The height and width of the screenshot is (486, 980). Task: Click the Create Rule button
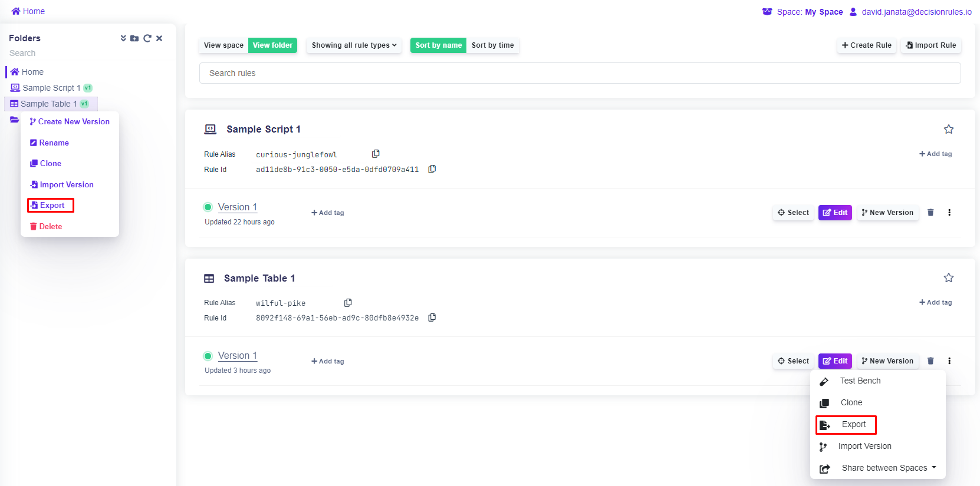pyautogui.click(x=866, y=45)
